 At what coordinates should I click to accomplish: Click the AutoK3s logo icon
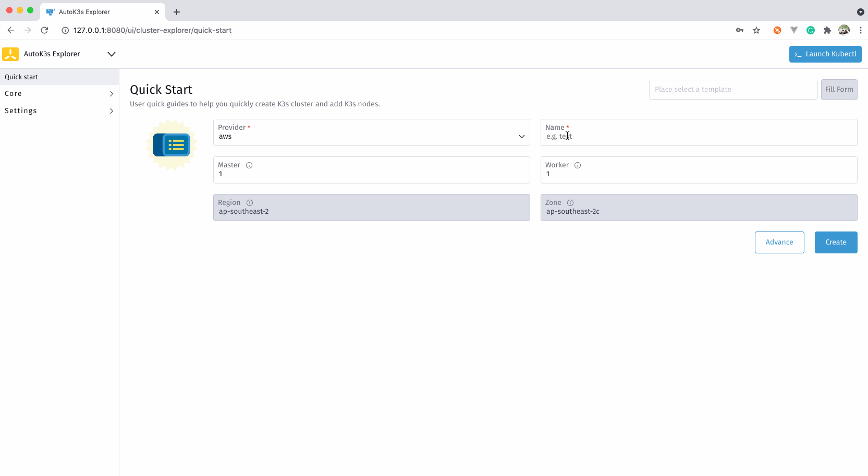10,54
